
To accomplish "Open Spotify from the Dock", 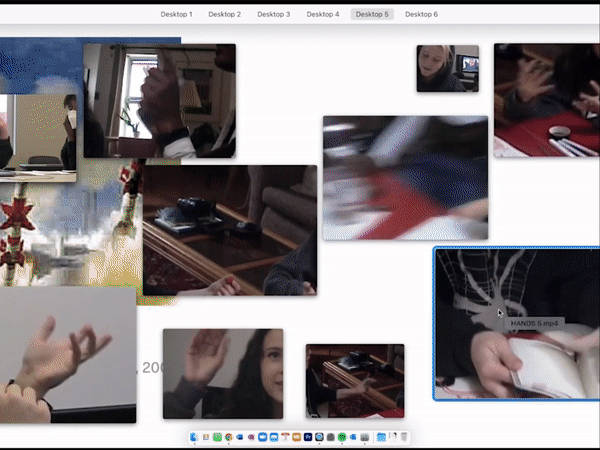I will click(x=342, y=438).
